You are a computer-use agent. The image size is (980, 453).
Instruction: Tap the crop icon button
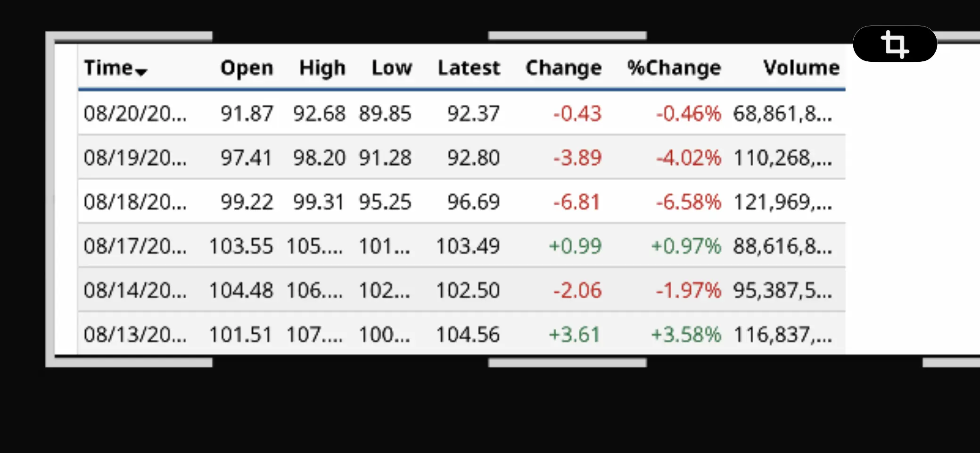(x=895, y=44)
